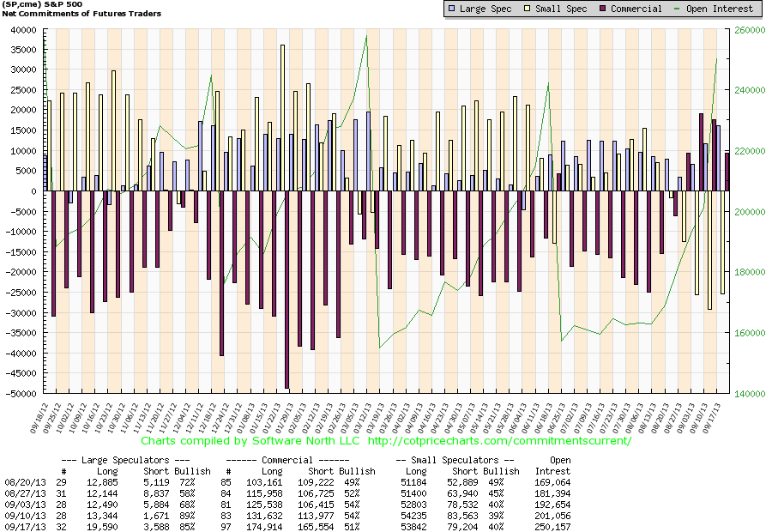Open the cotpricecharts.com commitmentscurrent URL

[499, 441]
